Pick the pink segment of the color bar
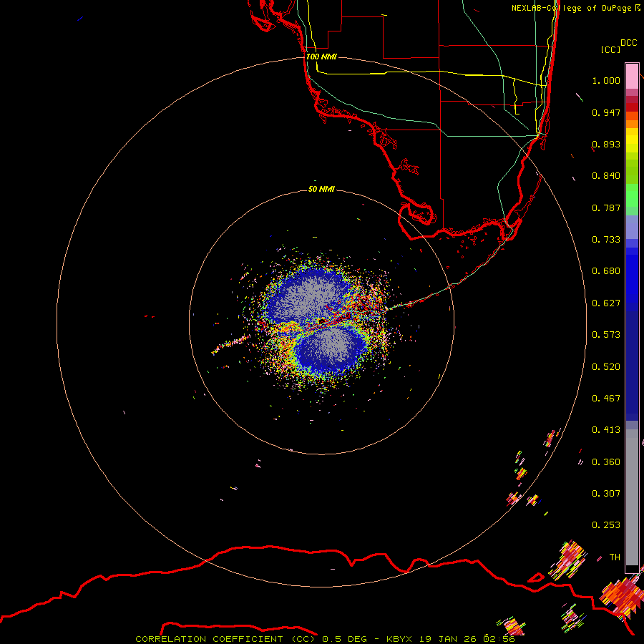This screenshot has height=644, width=644. [632, 76]
